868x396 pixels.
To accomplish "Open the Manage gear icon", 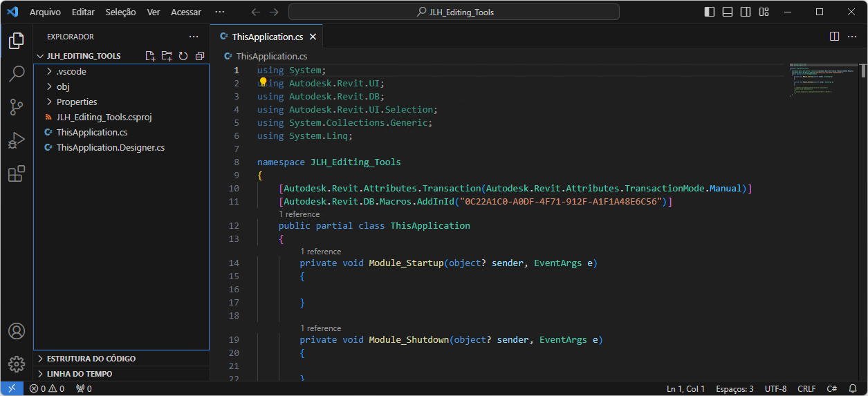I will click(x=17, y=364).
